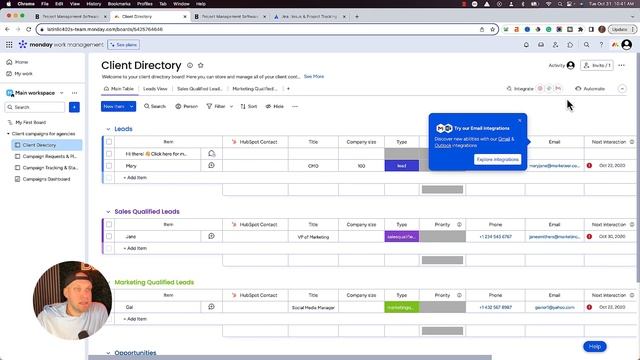Open updates icon for 'Hi there' row
The image size is (640, 360).
tap(211, 153)
